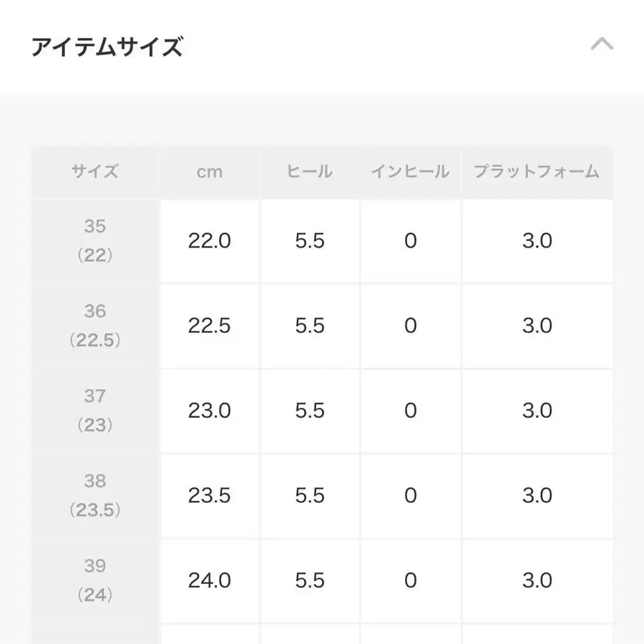Click size 39 (24) row label
The width and height of the screenshot is (644, 644).
pos(96,579)
